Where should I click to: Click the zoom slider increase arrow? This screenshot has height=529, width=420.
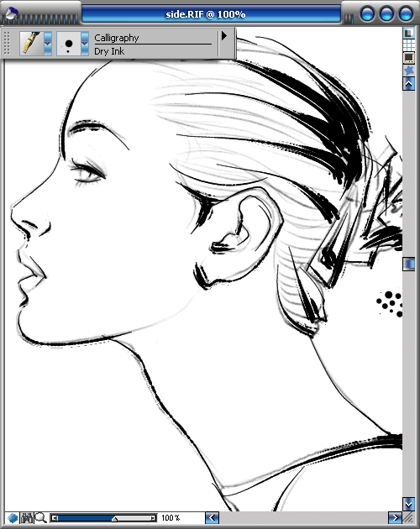tap(153, 518)
